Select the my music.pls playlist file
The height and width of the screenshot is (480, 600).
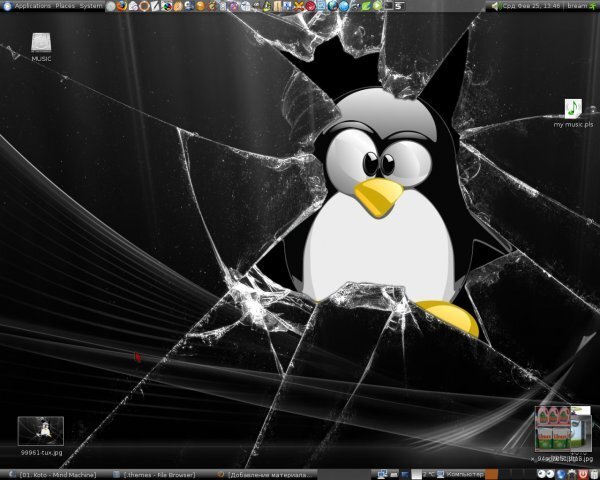coord(573,113)
